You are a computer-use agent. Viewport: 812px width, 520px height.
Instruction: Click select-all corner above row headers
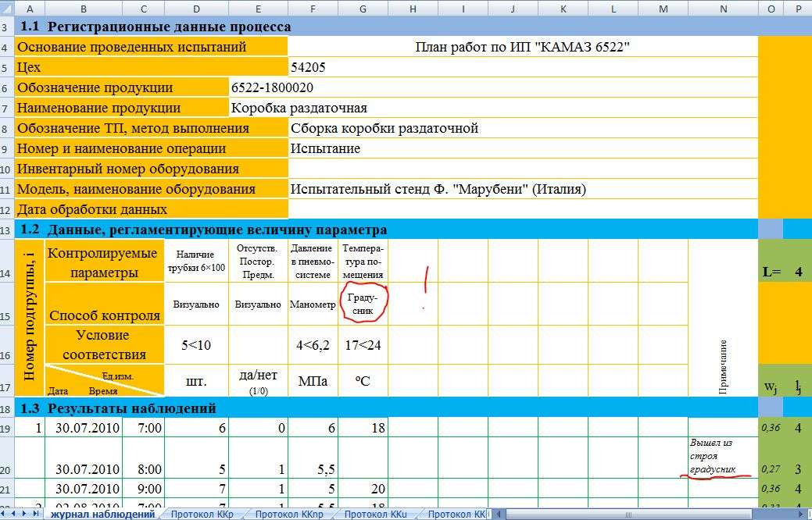6,8
